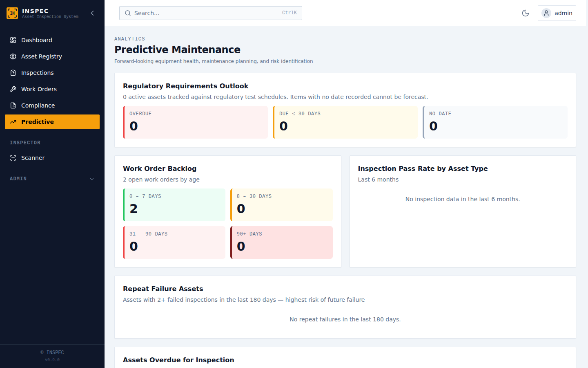
Task: Open the Scanner page
Action: [52, 158]
